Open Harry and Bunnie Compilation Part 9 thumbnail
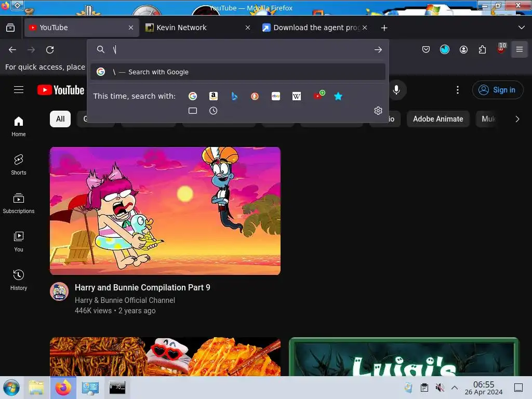This screenshot has height=399, width=532. tap(165, 211)
